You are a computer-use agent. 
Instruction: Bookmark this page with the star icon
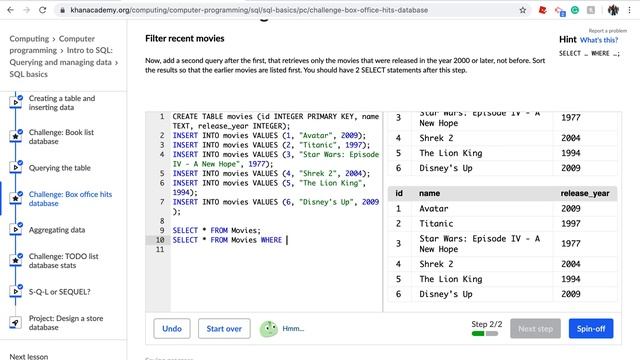coord(522,10)
